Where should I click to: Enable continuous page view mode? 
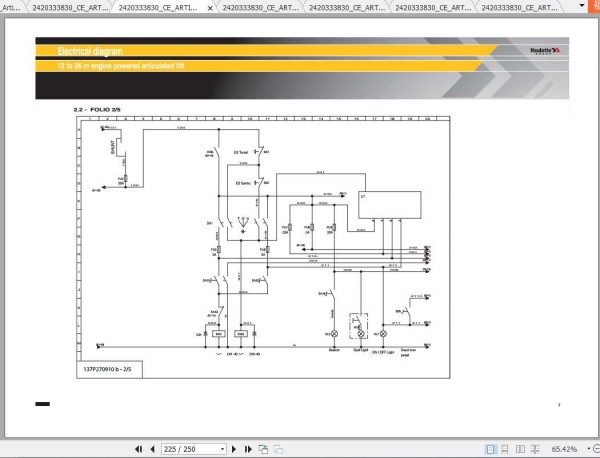pos(505,449)
